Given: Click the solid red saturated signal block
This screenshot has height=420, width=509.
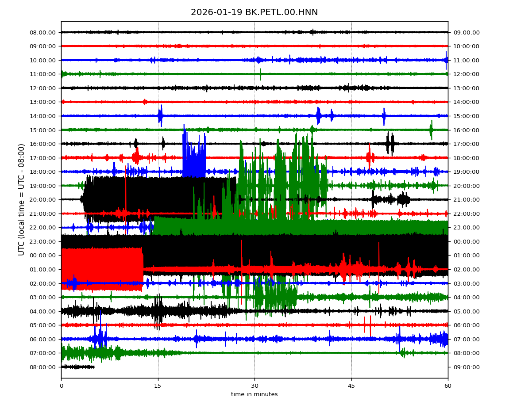Looking at the screenshot, I should pyautogui.click(x=102, y=269).
